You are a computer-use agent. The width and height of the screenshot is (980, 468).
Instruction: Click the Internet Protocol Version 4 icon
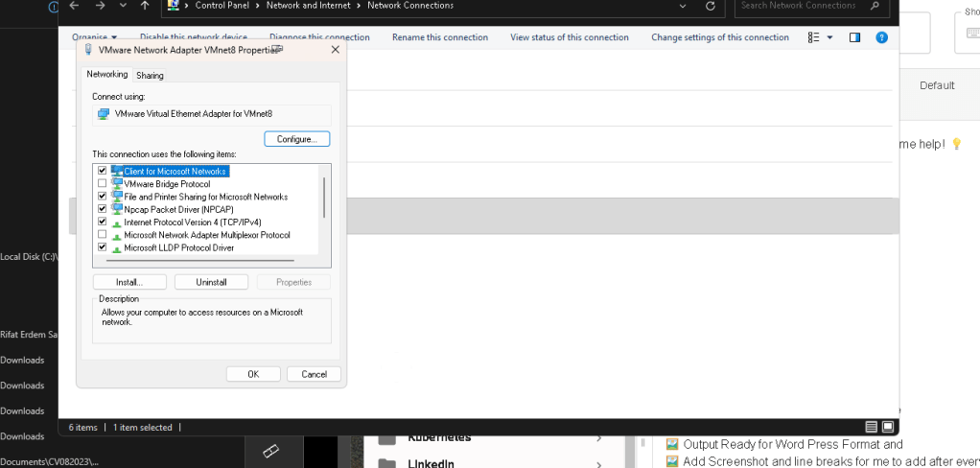[x=117, y=223]
